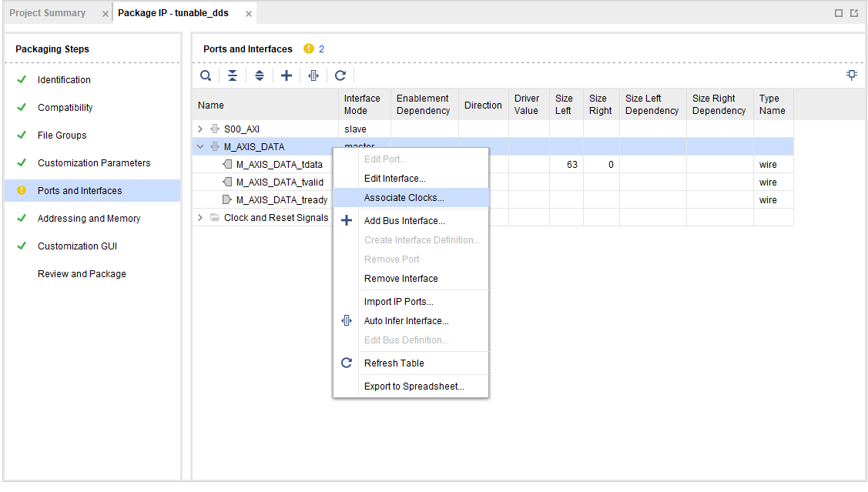Image resolution: width=868 pixels, height=492 pixels.
Task: Open the Ports and Interfaces step
Action: (x=92, y=190)
